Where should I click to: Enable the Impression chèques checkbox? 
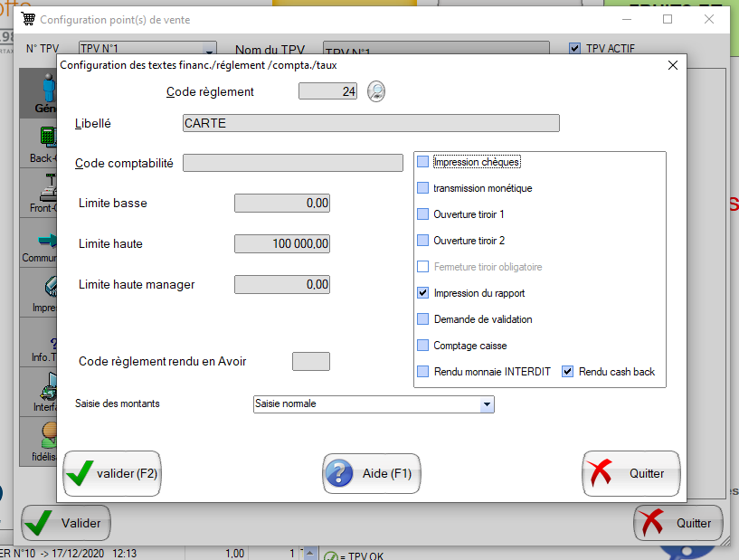click(422, 162)
